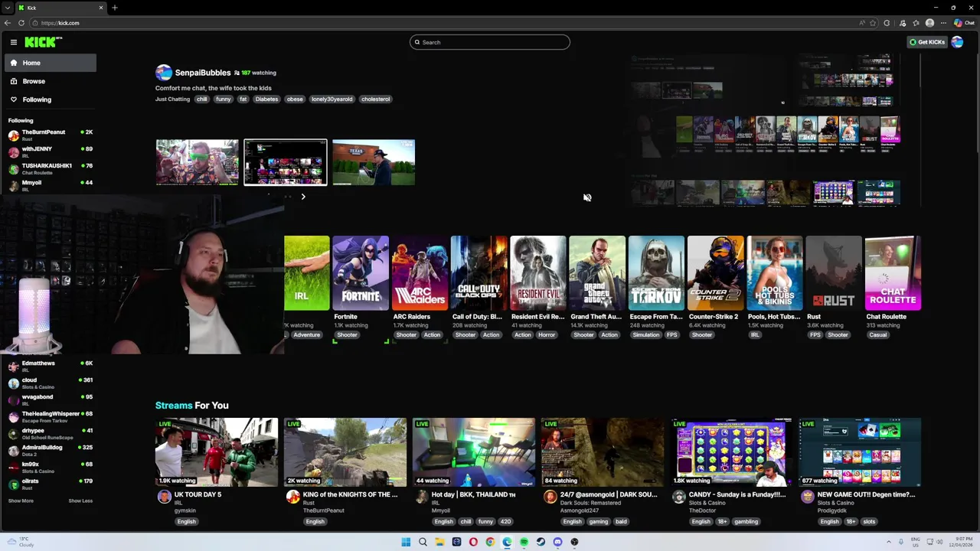Show next featured stream carousel arrow
This screenshot has width=980, height=551.
(303, 197)
